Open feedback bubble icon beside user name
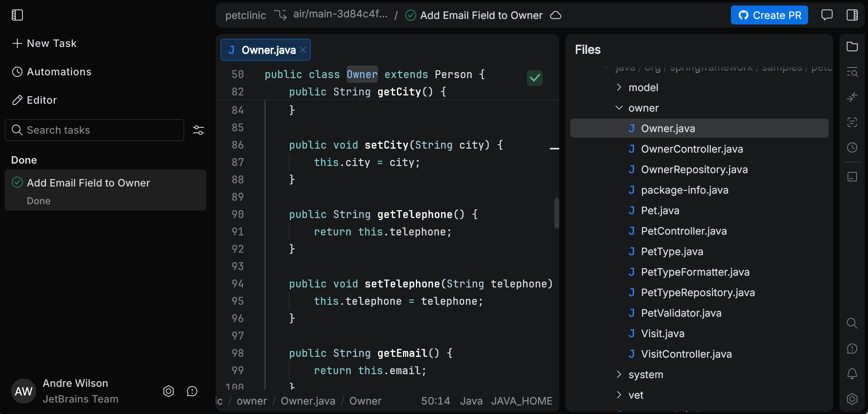This screenshot has width=868, height=414. coord(192,391)
